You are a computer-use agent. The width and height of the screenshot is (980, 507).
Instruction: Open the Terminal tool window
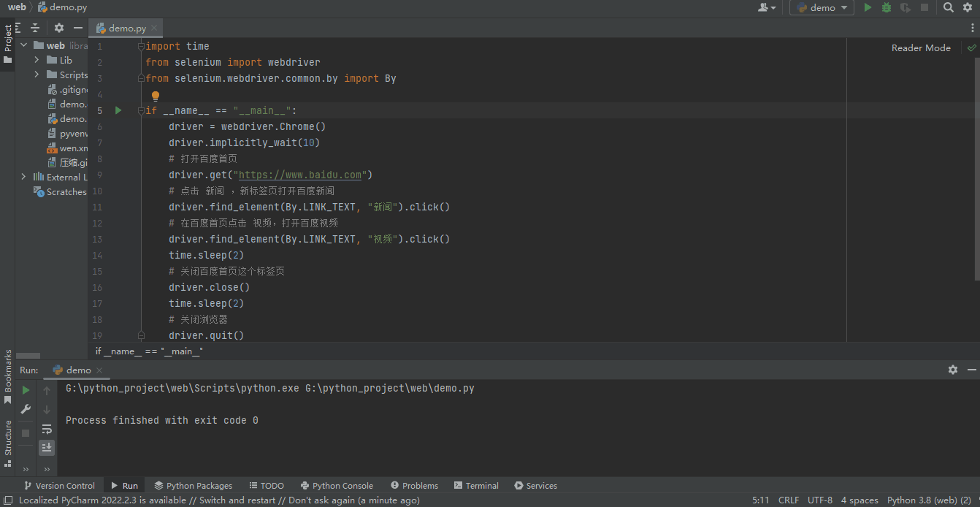[476, 485]
